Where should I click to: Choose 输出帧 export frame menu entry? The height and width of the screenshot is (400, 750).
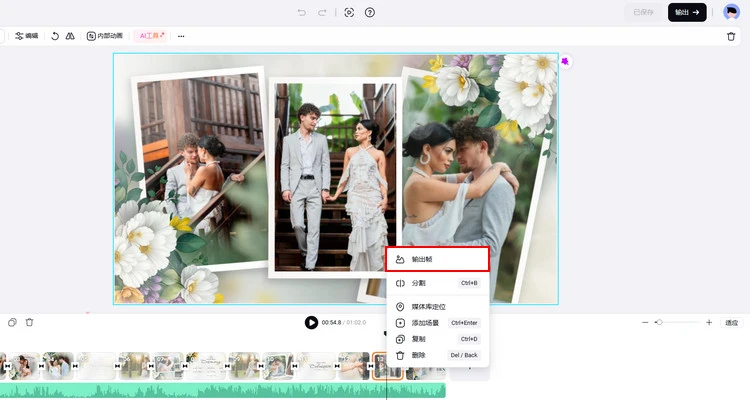437,259
